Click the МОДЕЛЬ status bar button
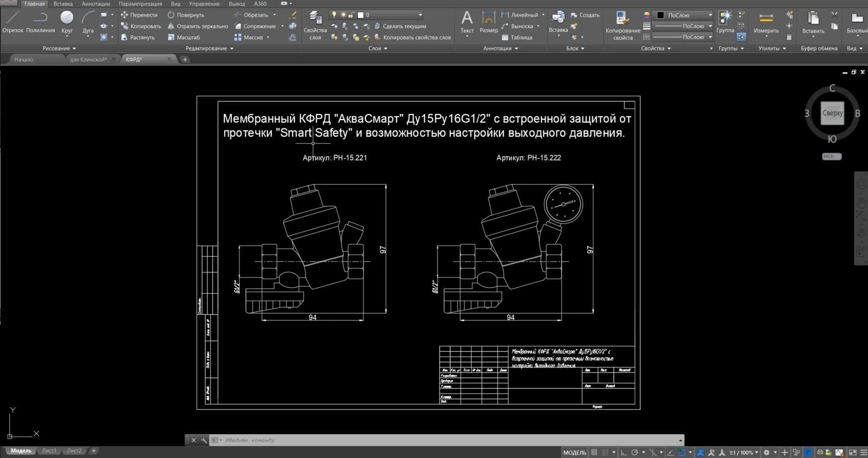Screen dimensions: 868x458 click(x=575, y=452)
